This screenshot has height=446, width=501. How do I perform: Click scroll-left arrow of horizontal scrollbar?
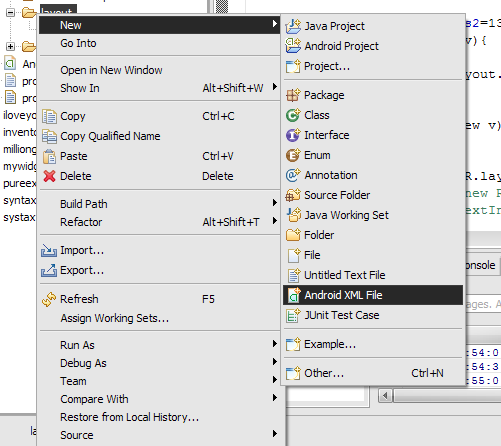[x=385, y=396]
